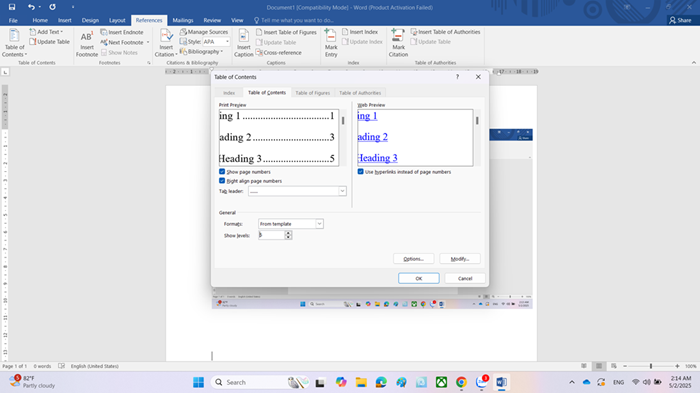Open the View ribbon tab
This screenshot has width=700, height=393.
click(x=237, y=20)
